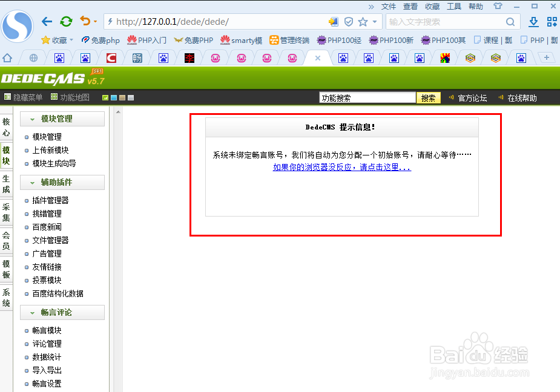Image resolution: width=560 pixels, height=392 pixels.
Task: Open the downloads manager arrow icon
Action: 533,22
